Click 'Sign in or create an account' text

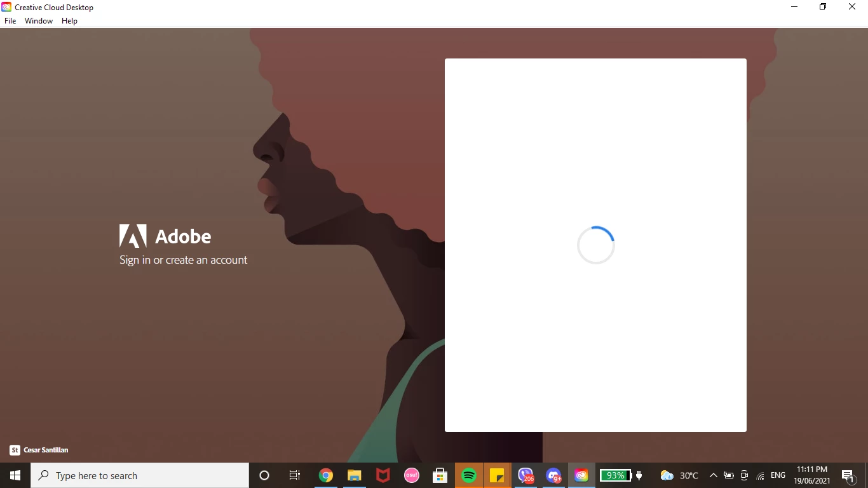tap(183, 260)
